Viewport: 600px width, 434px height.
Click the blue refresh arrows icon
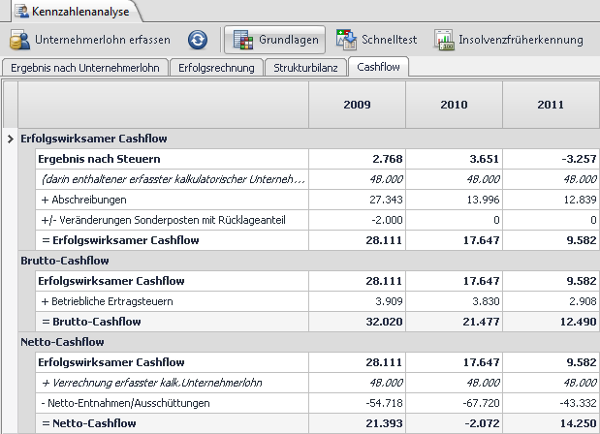(x=197, y=40)
